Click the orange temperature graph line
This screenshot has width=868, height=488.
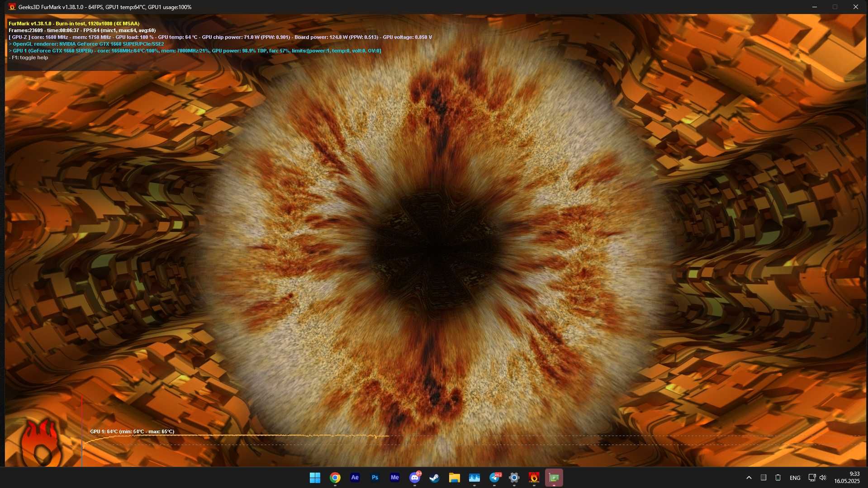coord(235,436)
